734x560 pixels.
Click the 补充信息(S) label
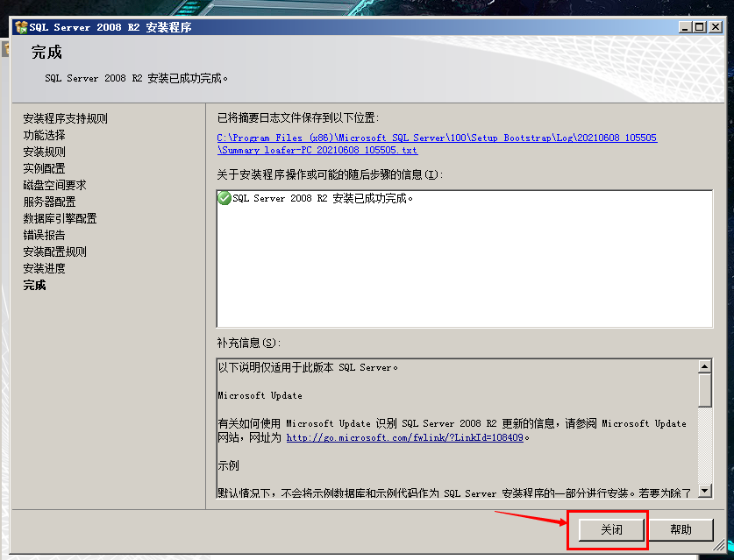[x=248, y=343]
